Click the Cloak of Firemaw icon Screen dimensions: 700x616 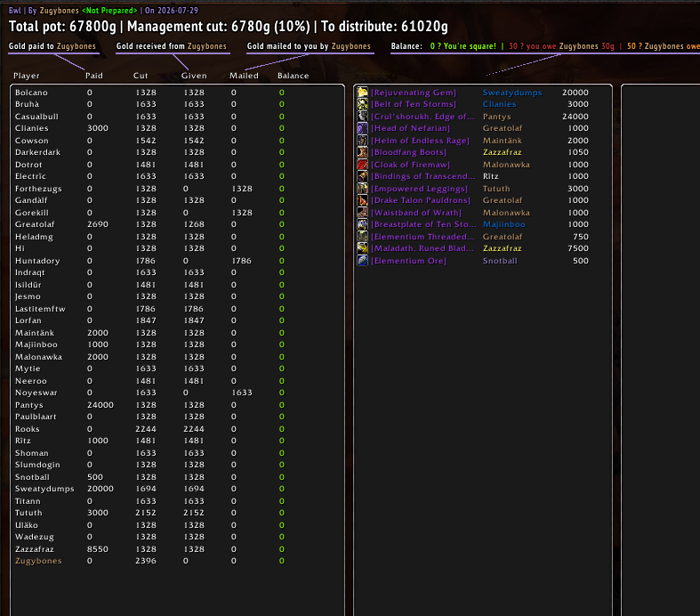363,165
